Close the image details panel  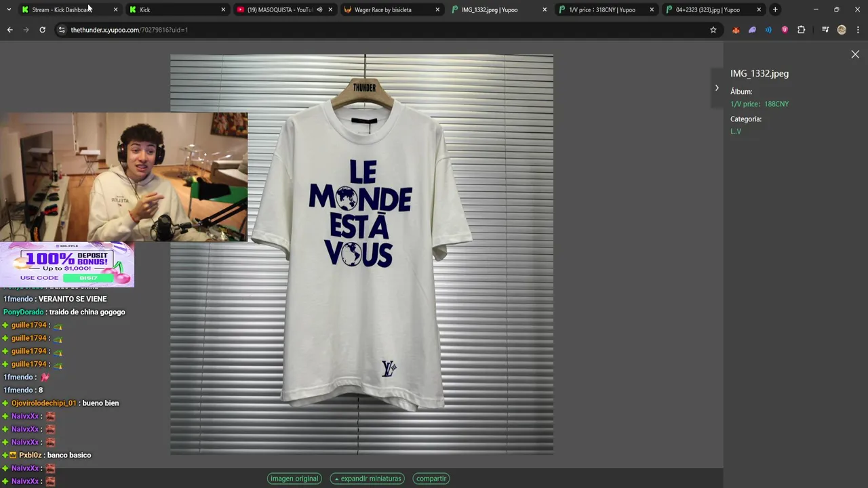pyautogui.click(x=855, y=54)
